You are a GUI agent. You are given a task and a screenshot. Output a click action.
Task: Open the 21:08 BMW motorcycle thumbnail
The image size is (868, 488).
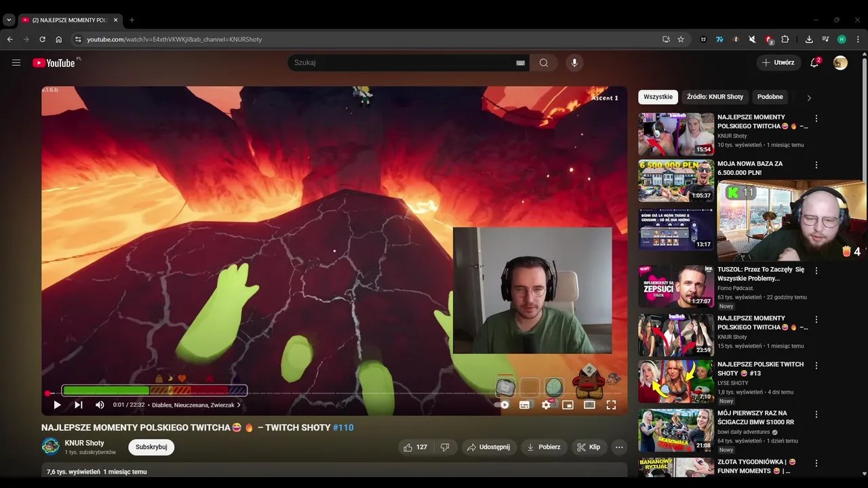point(676,430)
